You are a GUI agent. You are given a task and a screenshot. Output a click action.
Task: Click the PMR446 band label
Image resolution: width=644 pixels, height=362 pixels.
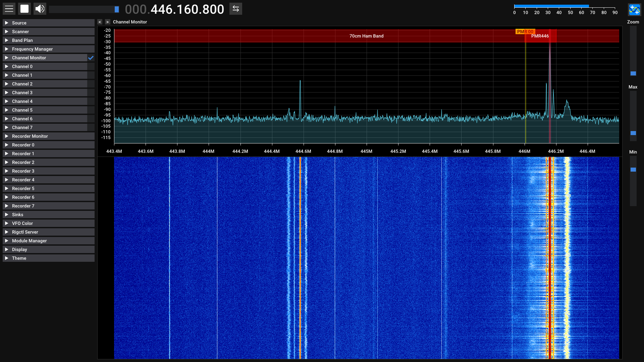(x=540, y=36)
